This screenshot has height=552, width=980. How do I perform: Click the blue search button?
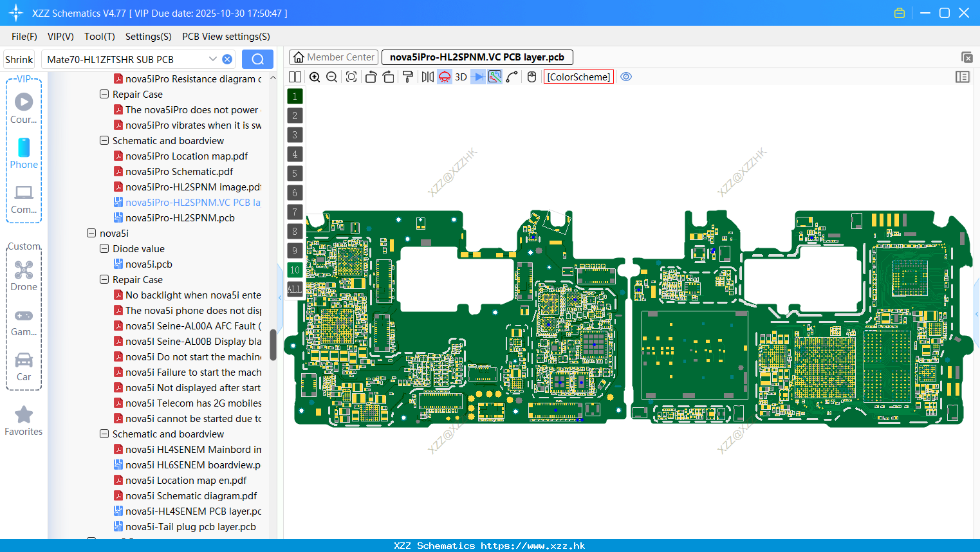257,59
